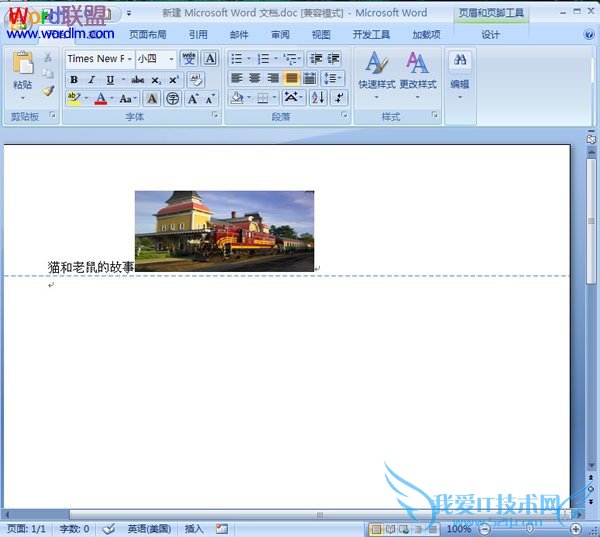Toggle Bold formatting
Image resolution: width=600 pixels, height=537 pixels.
click(x=74, y=80)
